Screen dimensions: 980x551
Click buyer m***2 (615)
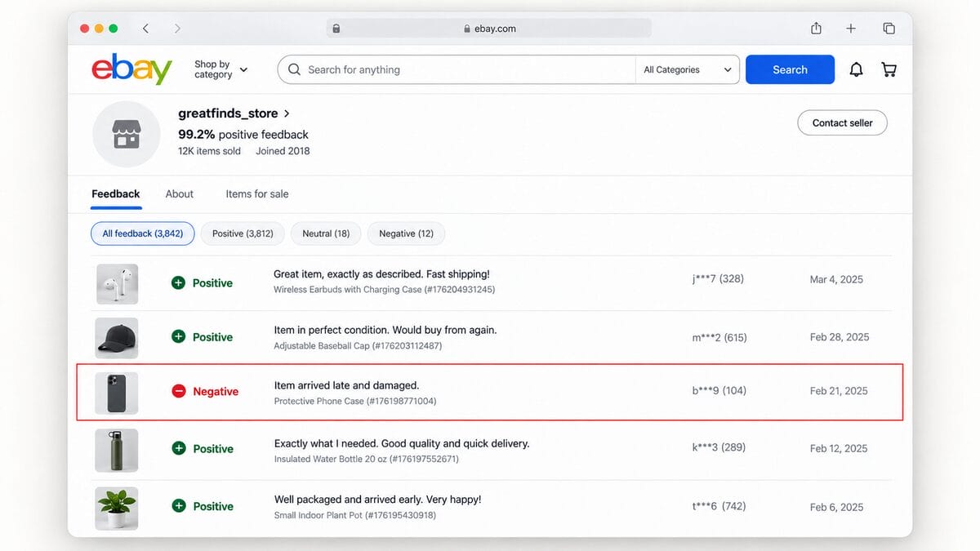[x=719, y=337]
